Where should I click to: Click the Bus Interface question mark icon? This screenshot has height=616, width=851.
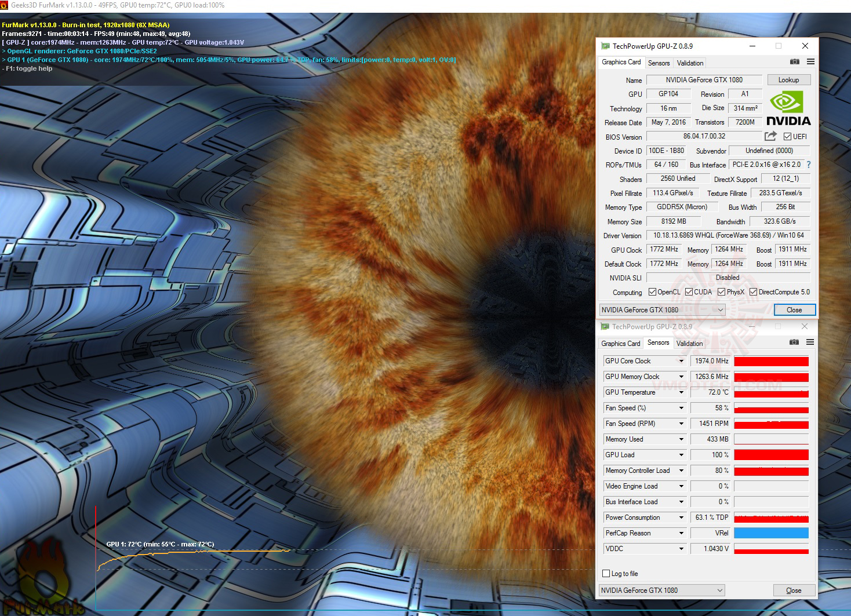809,165
